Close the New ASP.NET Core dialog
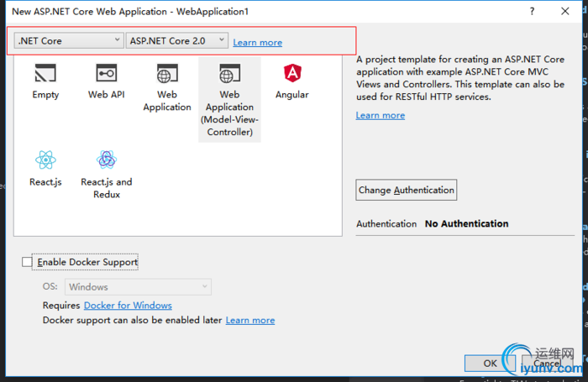588x382 pixels. [x=565, y=11]
